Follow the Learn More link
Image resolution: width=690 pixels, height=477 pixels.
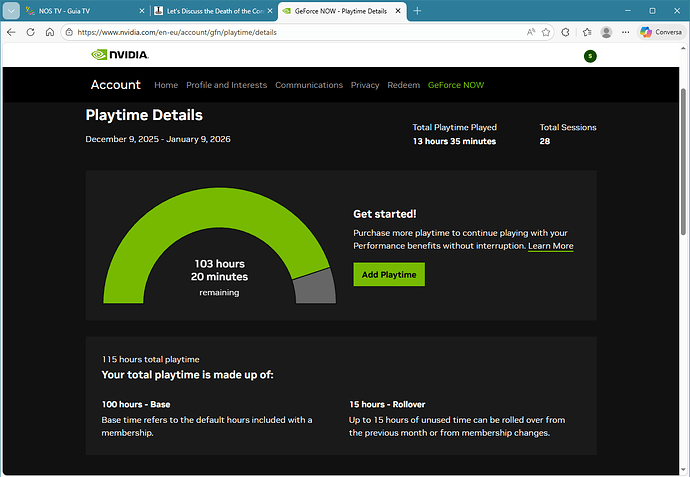pos(550,246)
